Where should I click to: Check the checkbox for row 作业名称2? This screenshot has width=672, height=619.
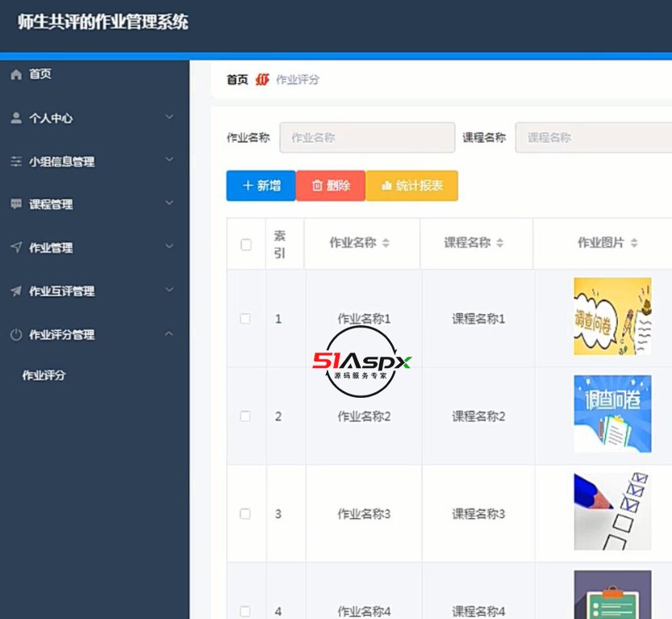245,416
